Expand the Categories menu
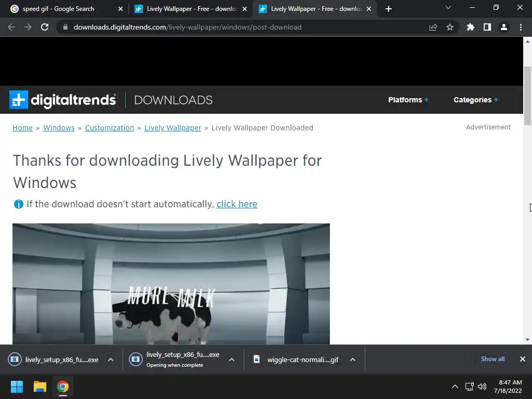This screenshot has height=399, width=532. click(476, 100)
